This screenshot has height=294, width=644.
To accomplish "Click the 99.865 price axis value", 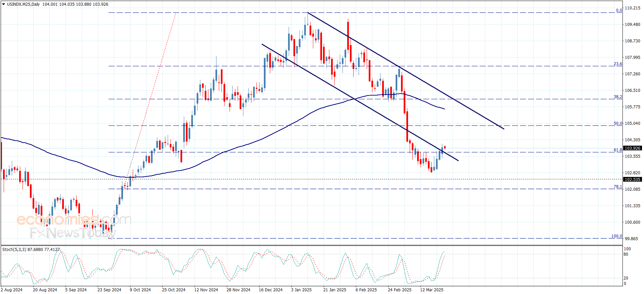I will click(632, 239).
